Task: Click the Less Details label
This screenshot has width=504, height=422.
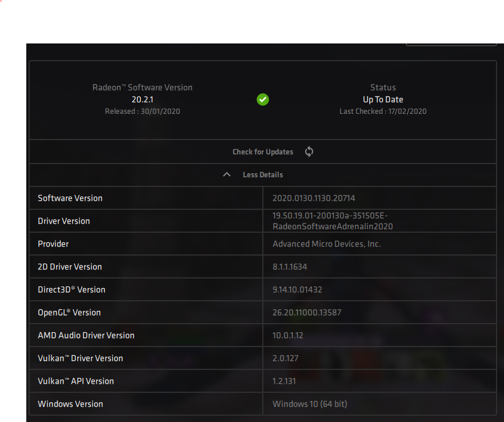Action: click(x=263, y=174)
